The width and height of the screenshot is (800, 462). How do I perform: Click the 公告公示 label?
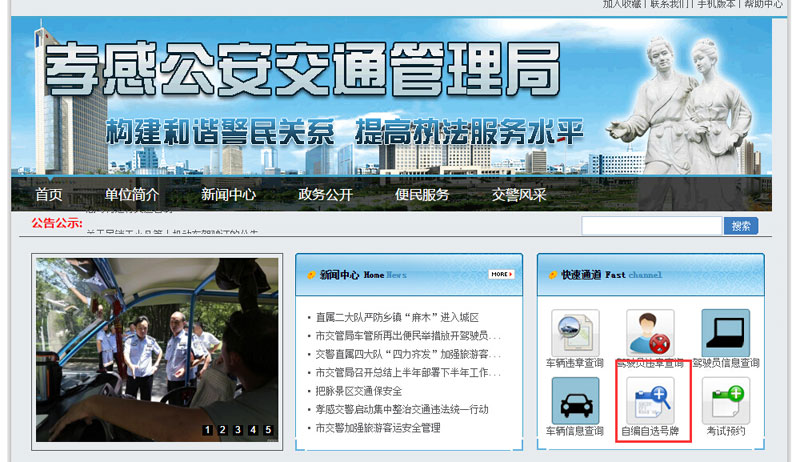[x=57, y=223]
